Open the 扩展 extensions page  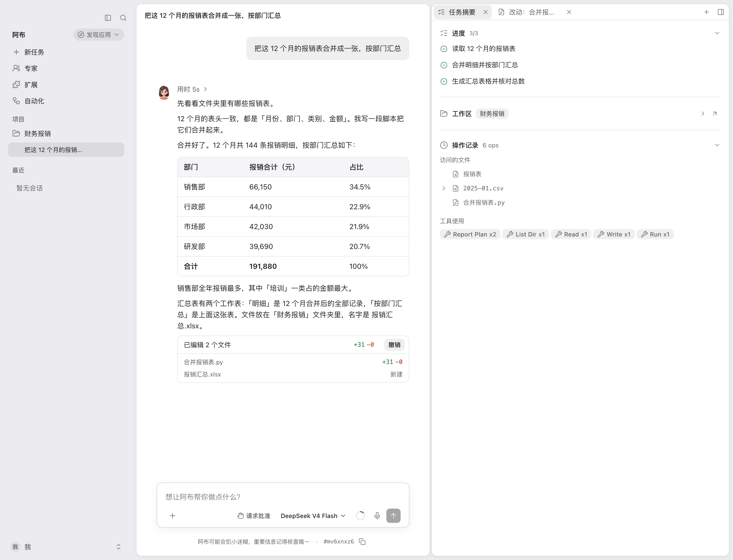66,85
